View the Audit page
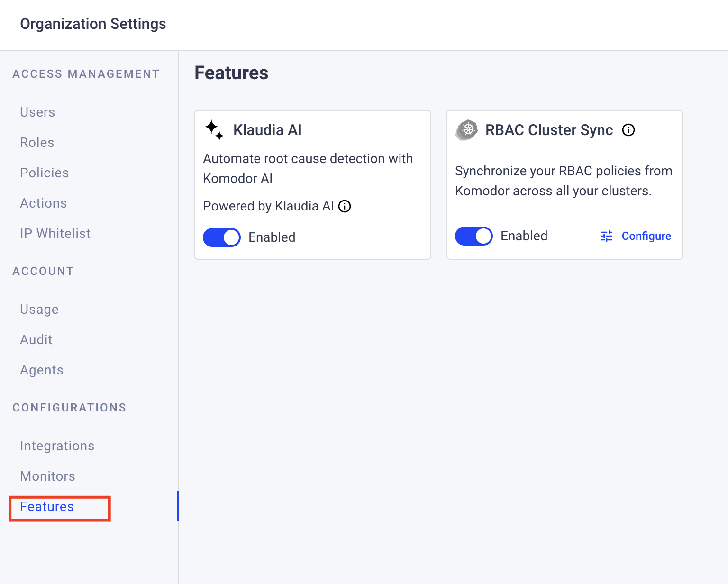The height and width of the screenshot is (584, 728). coord(36,340)
